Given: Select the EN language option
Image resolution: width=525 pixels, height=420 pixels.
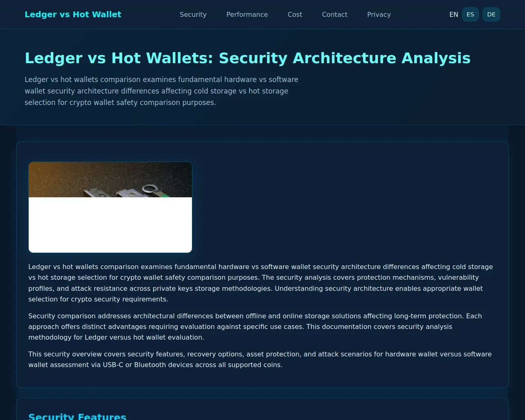Looking at the screenshot, I should (454, 14).
